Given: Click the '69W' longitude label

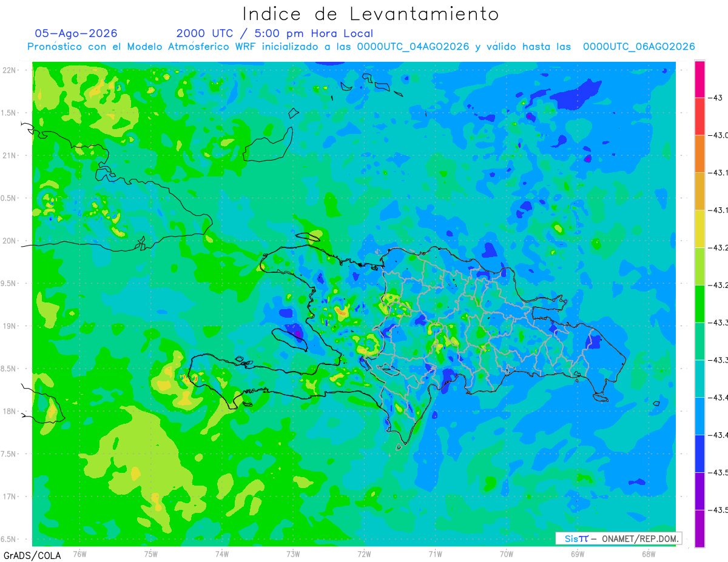Looking at the screenshot, I should click(x=577, y=554).
